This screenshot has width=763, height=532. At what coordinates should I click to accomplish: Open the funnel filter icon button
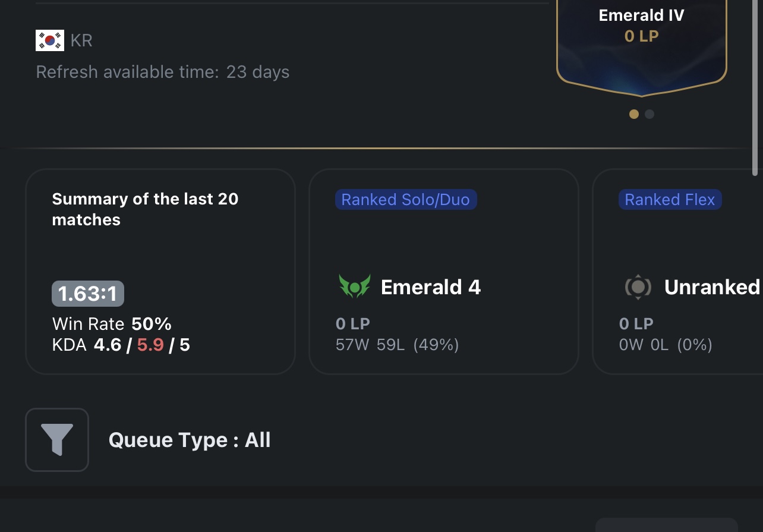coord(57,440)
